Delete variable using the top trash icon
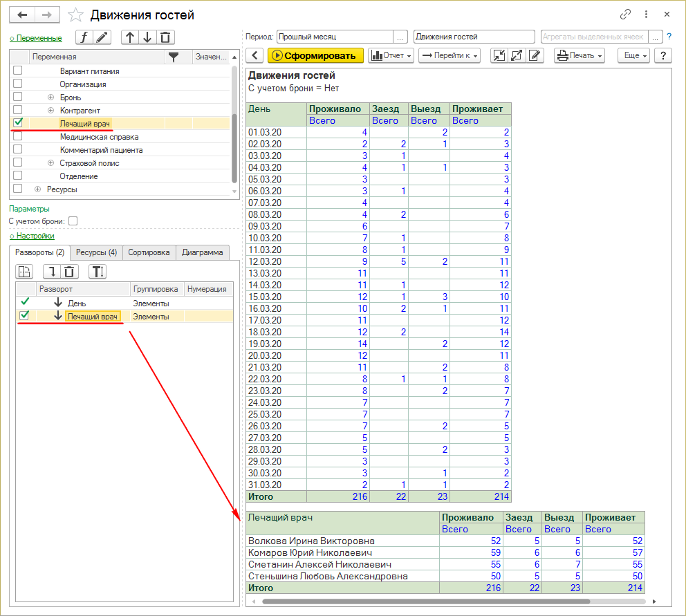The image size is (686, 616). [165, 37]
